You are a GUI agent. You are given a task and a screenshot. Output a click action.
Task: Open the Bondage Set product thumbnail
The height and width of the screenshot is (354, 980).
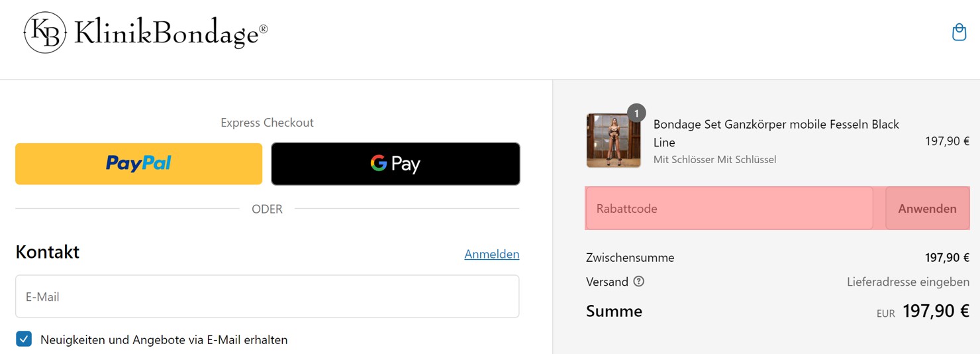[613, 141]
